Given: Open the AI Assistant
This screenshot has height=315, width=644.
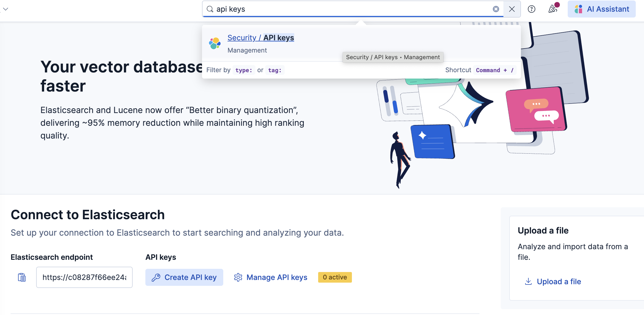Looking at the screenshot, I should tap(601, 9).
